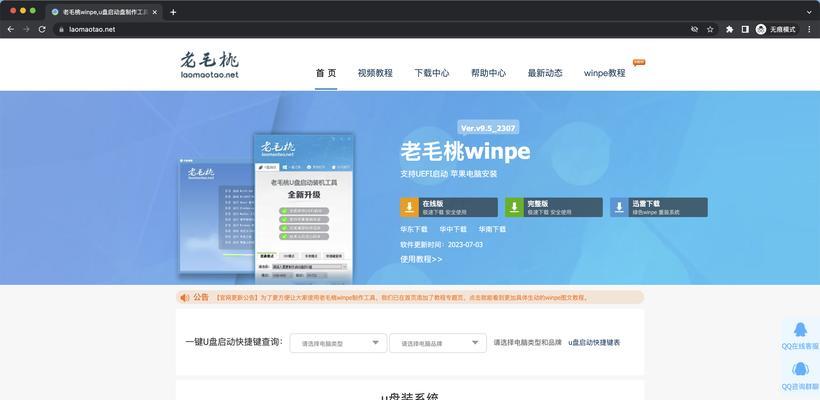Click the 老毛桃winpe banner heading
Viewport: 820px width, 400px height.
465,152
